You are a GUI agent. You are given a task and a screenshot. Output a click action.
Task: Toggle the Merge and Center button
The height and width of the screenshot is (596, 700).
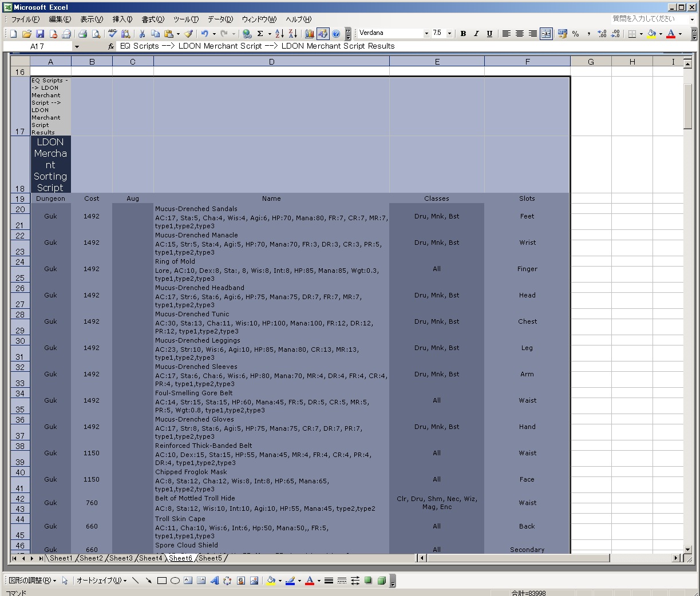point(546,34)
